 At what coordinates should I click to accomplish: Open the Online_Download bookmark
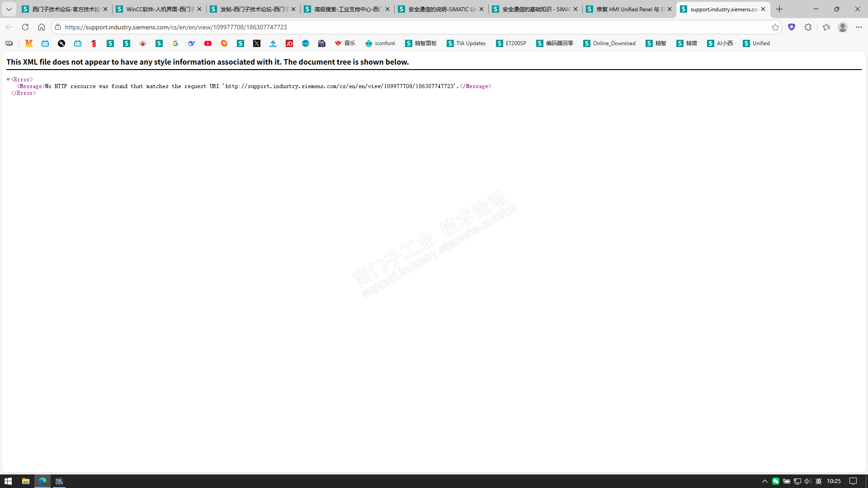tap(609, 43)
